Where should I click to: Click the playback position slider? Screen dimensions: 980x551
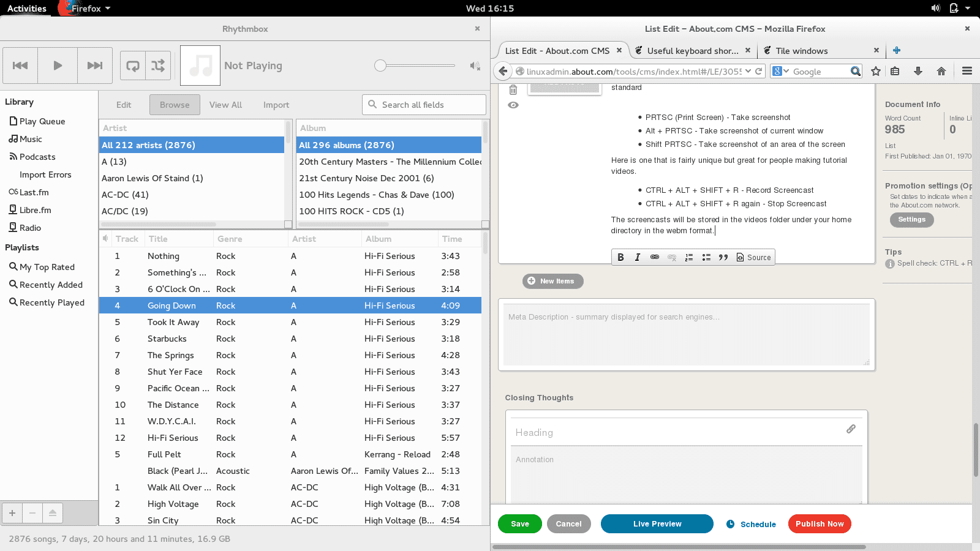click(415, 66)
